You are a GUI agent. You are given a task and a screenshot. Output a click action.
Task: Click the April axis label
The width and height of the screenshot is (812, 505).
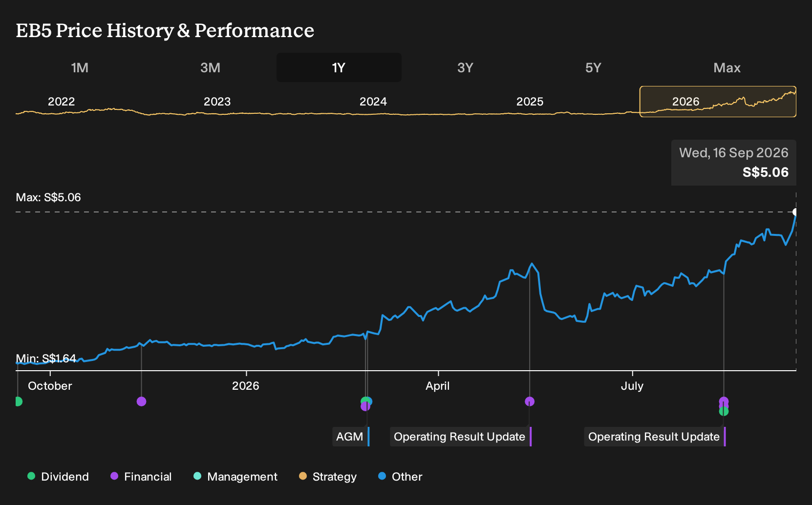click(438, 386)
